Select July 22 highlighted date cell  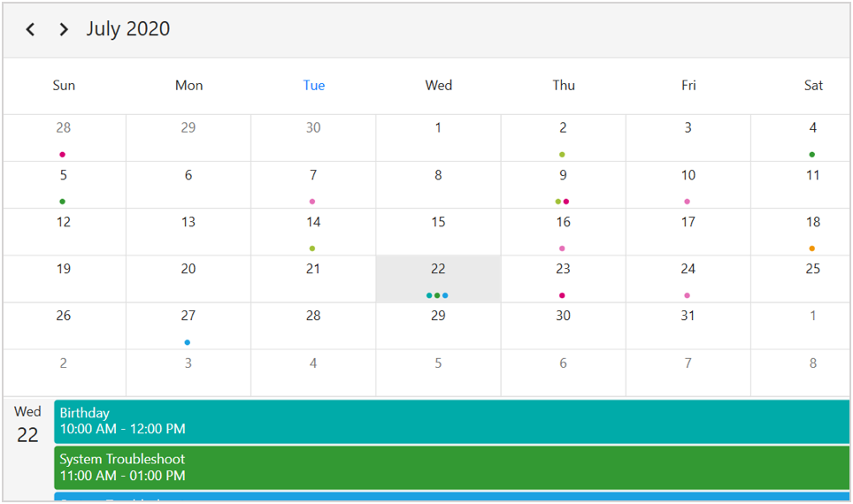pos(439,279)
